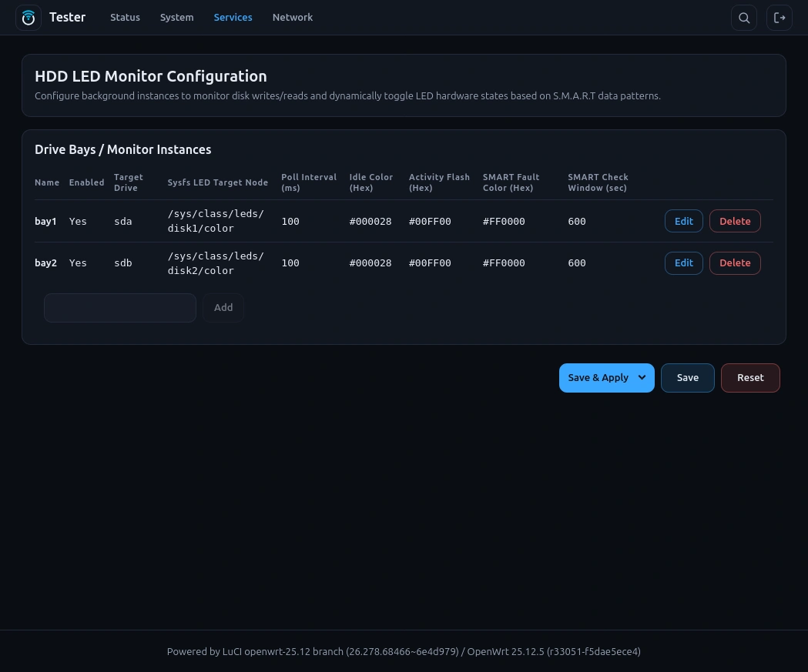
Task: Edit the bay2 monitor instance
Action: click(x=684, y=263)
